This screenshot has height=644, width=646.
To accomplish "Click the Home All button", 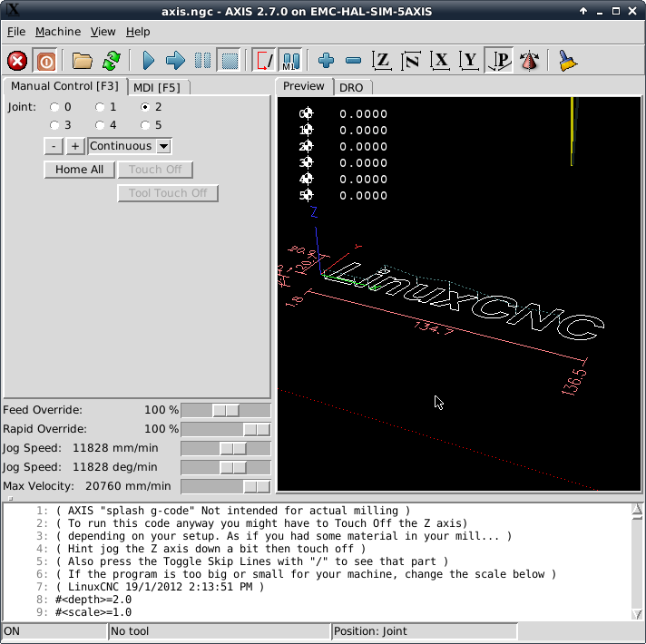I will point(79,170).
